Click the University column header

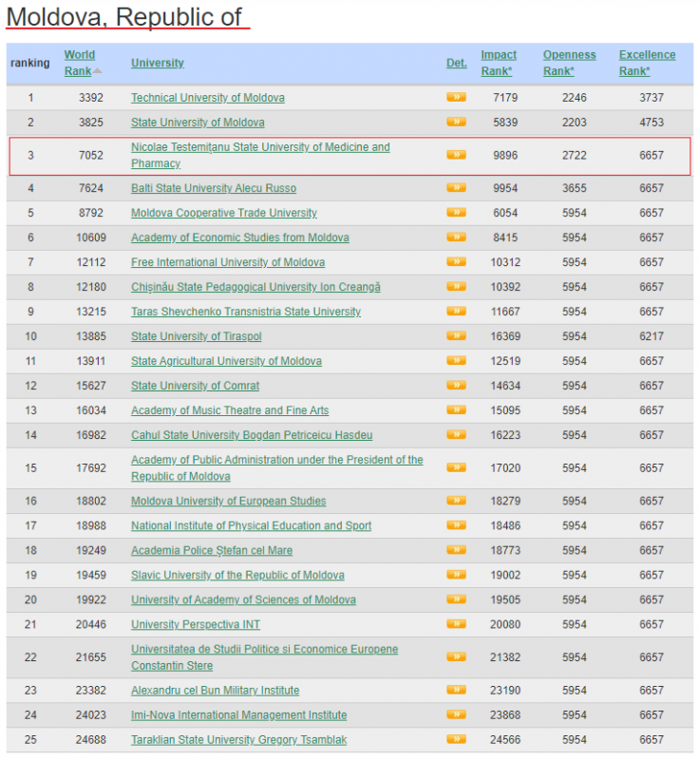click(x=158, y=63)
